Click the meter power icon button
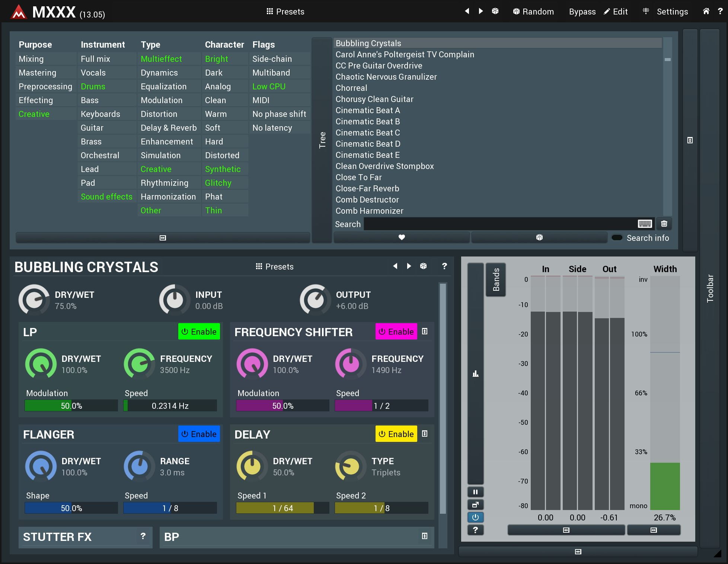Viewport: 728px width, 564px height. click(475, 517)
